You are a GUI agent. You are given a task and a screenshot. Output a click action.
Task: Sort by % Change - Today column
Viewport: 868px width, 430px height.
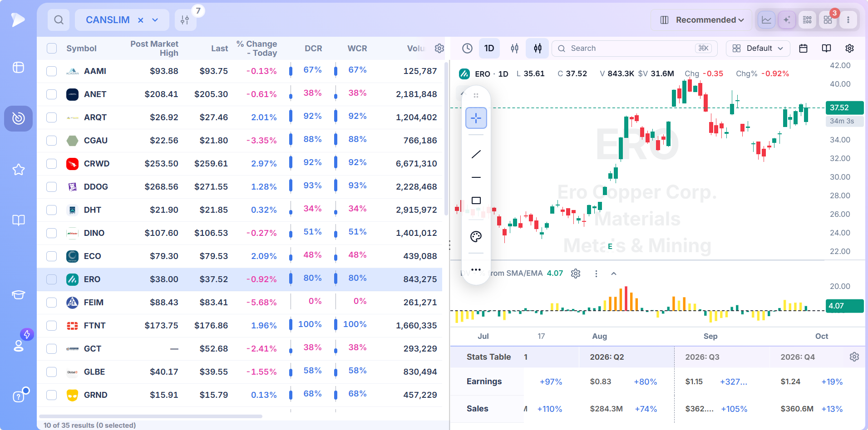tap(256, 49)
